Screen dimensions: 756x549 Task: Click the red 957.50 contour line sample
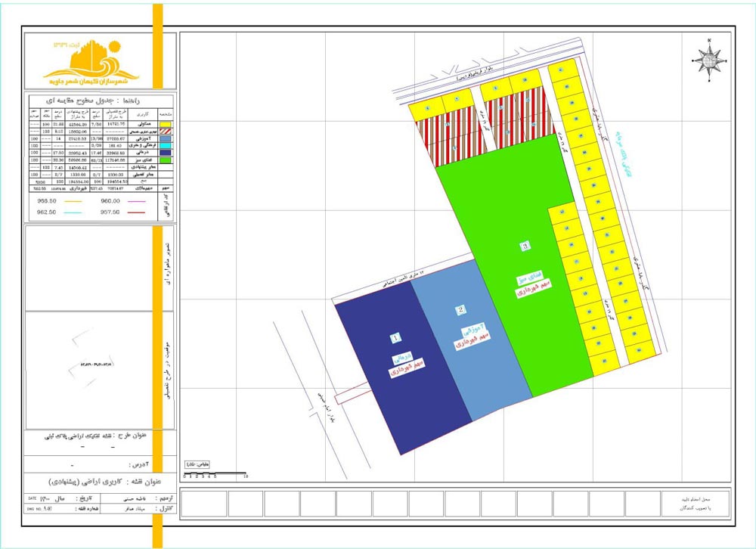pyautogui.click(x=138, y=214)
